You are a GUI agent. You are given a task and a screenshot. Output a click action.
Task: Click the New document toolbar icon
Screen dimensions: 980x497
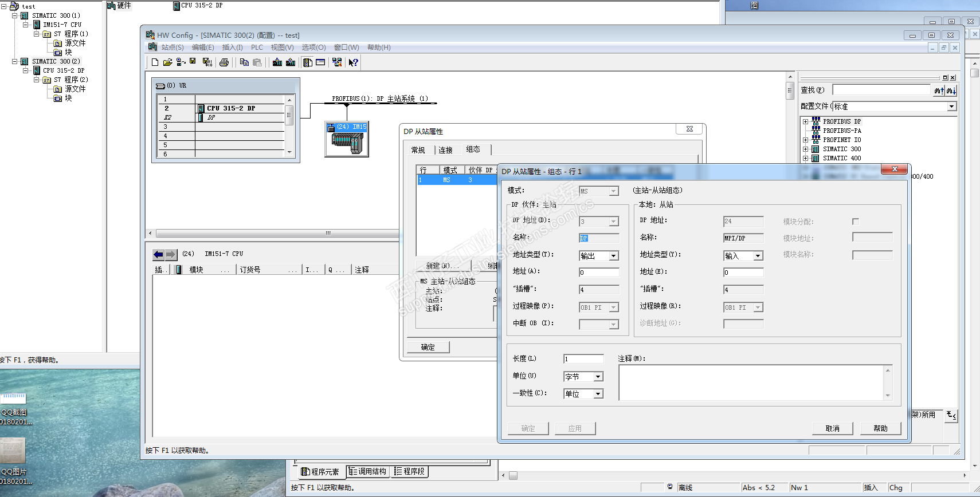[x=155, y=62]
